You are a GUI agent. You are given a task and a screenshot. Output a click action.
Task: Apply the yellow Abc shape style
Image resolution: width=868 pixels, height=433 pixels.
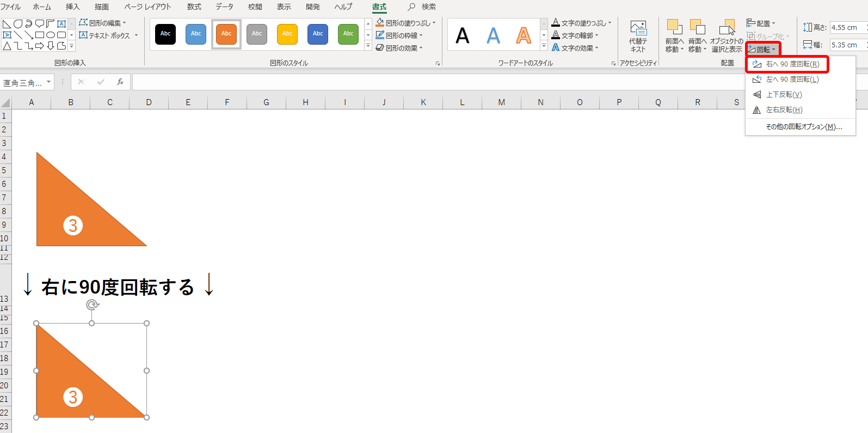[x=287, y=34]
